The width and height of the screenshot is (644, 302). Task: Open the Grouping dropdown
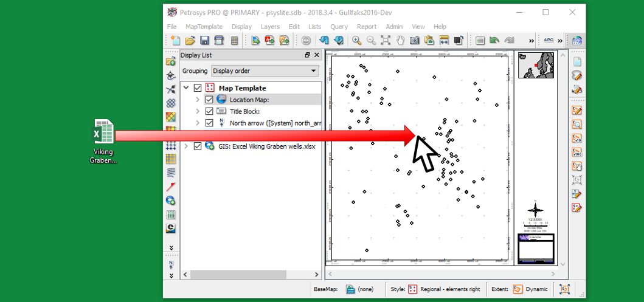click(265, 71)
